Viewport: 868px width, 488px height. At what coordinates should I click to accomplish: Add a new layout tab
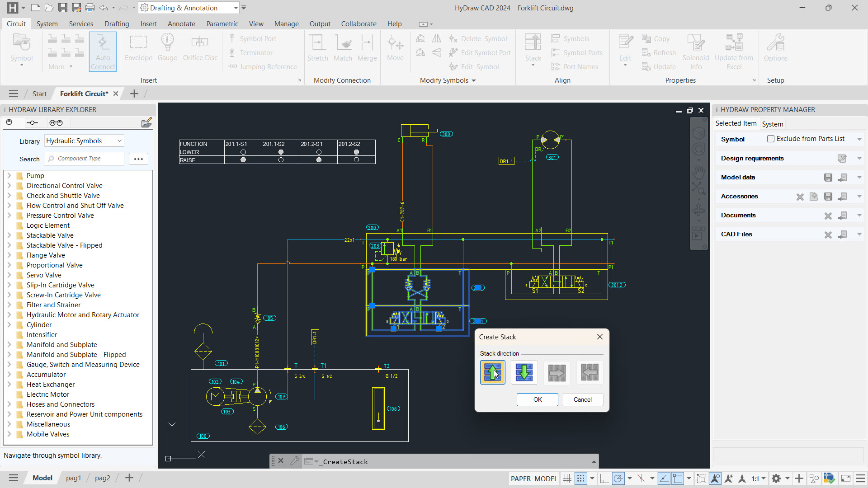click(x=129, y=478)
